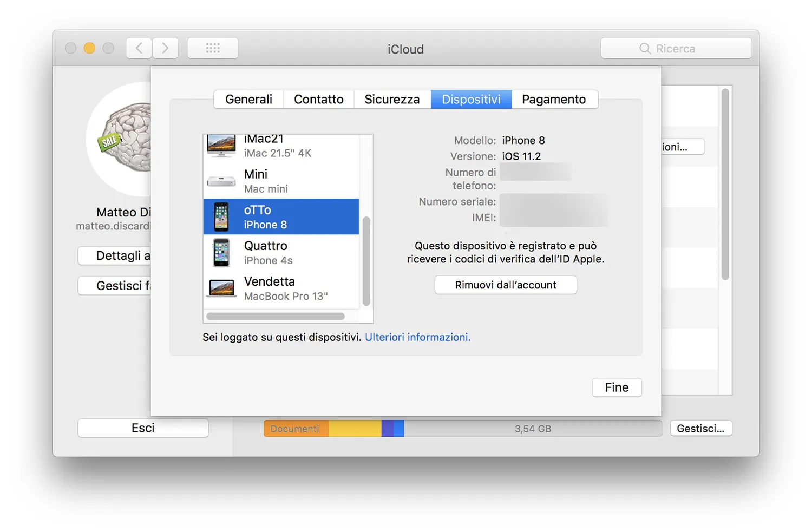Click the blurred phone number value
812x532 pixels.
click(x=535, y=173)
